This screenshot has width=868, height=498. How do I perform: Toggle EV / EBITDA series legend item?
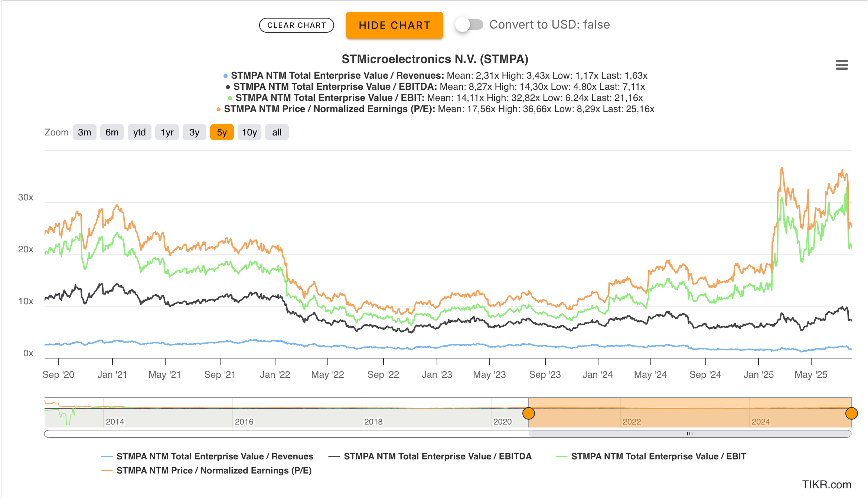437,456
